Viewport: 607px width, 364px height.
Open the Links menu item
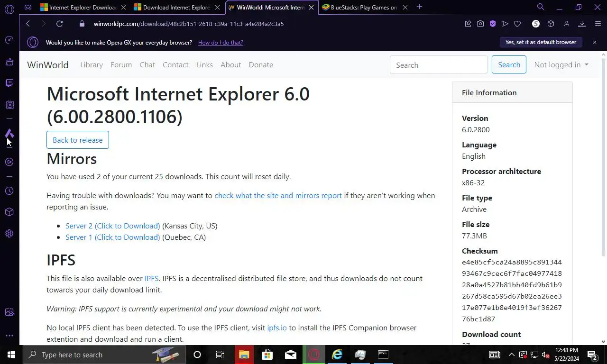tap(204, 65)
